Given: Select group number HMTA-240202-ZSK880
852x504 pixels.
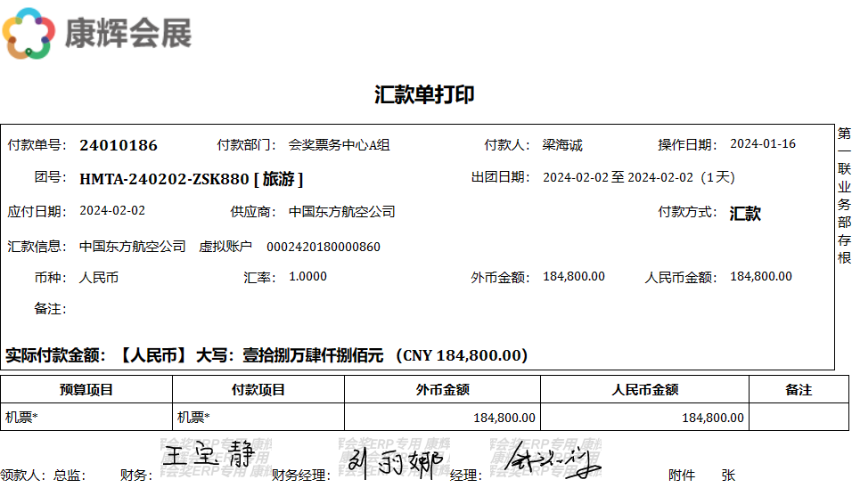Looking at the screenshot, I should point(164,179).
